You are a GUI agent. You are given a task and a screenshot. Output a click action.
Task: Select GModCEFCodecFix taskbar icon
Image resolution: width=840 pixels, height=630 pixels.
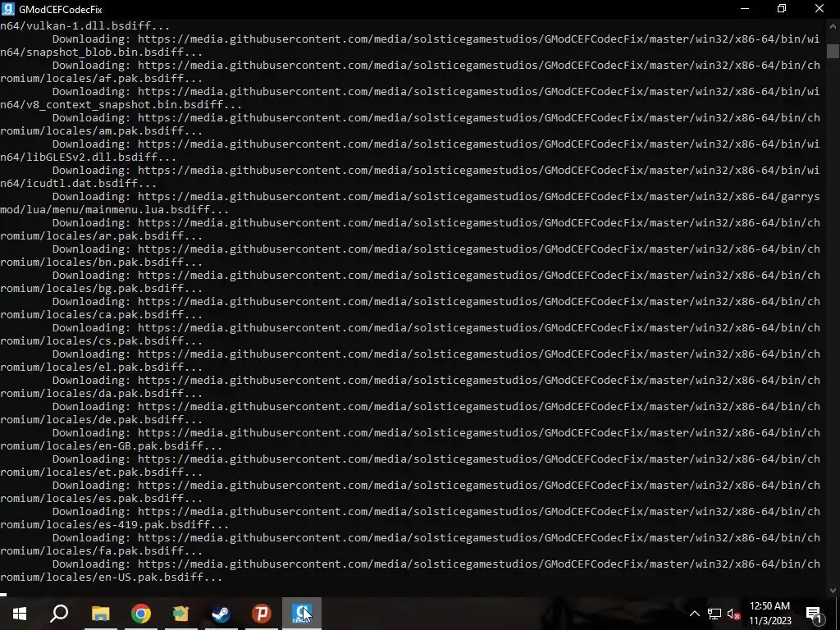coord(302,614)
